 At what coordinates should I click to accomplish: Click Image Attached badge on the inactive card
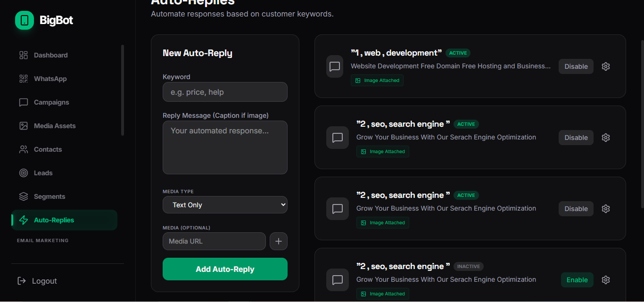coord(383,294)
